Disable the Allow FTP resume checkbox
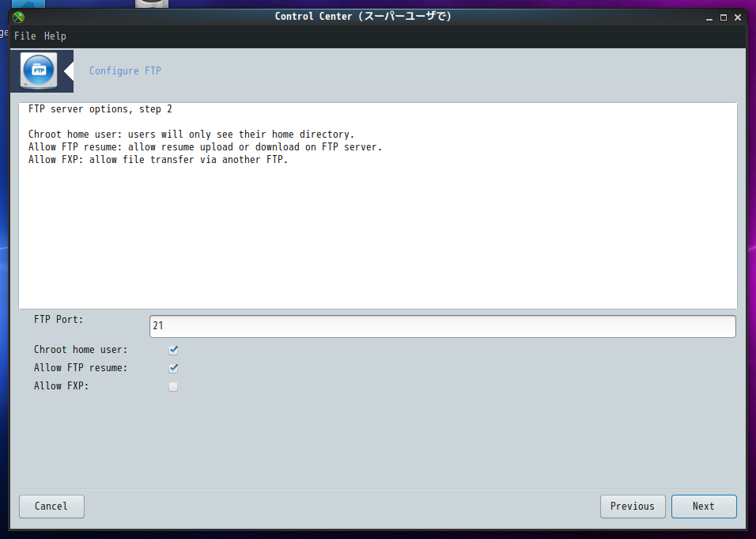This screenshot has width=756, height=539. 173,368
